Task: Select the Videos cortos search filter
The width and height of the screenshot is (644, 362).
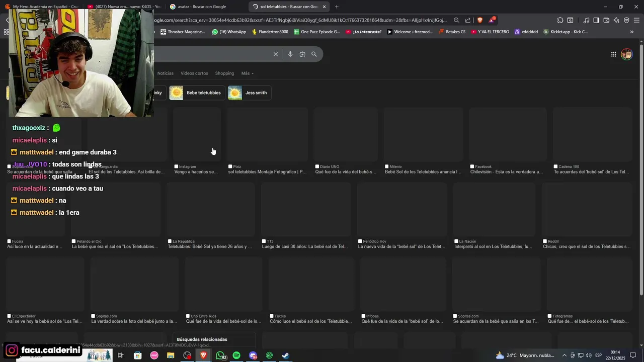Action: point(194,73)
